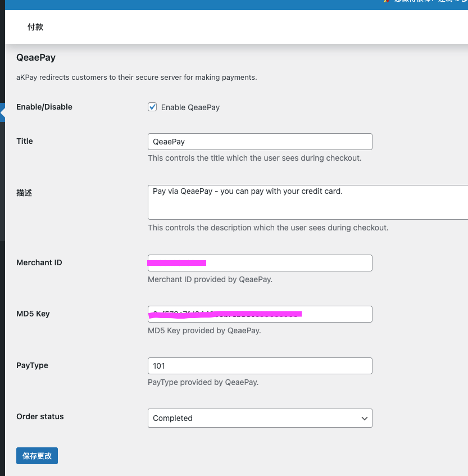Click 'MD5 Key provided by QeaePay.' hint
468x476 pixels.
[205, 330]
